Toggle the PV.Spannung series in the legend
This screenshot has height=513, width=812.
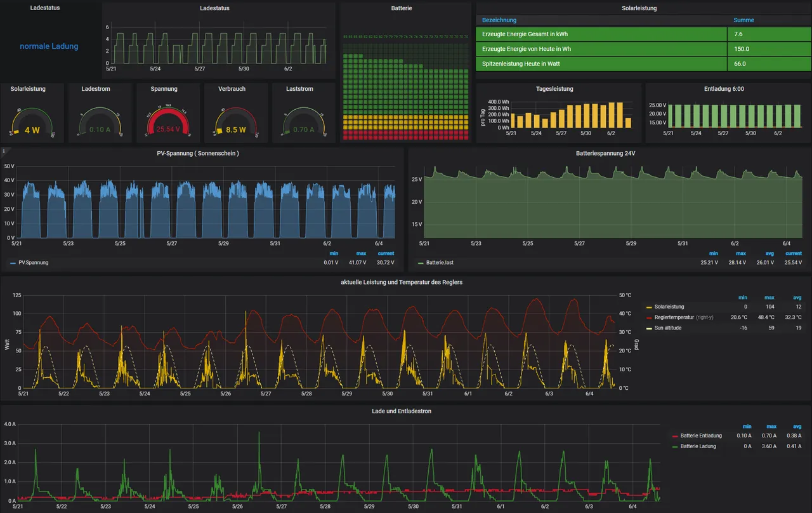[33, 262]
